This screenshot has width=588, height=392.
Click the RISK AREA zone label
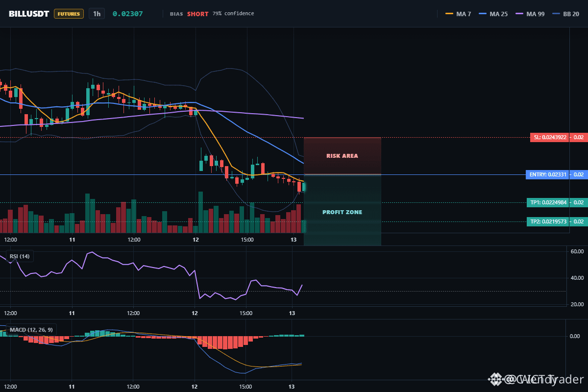[x=342, y=156]
